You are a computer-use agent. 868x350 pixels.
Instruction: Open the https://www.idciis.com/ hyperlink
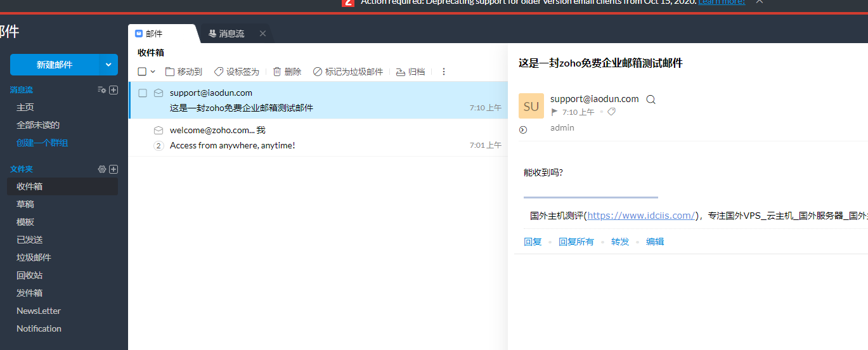click(642, 216)
